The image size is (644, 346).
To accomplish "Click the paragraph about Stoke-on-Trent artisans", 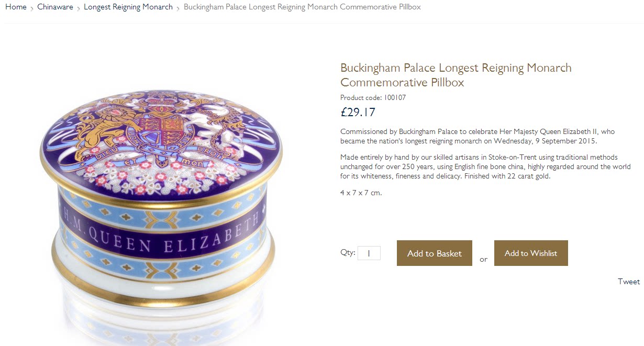I will point(485,166).
